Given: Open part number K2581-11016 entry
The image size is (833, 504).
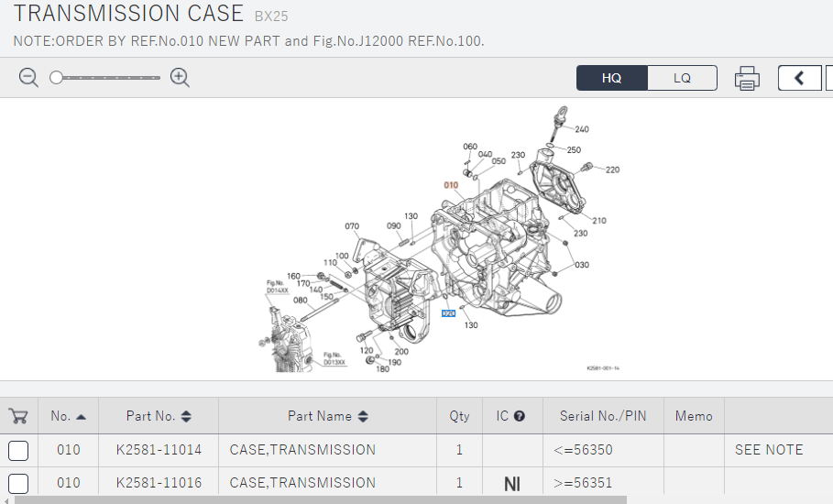Looking at the screenshot, I should 159,483.
